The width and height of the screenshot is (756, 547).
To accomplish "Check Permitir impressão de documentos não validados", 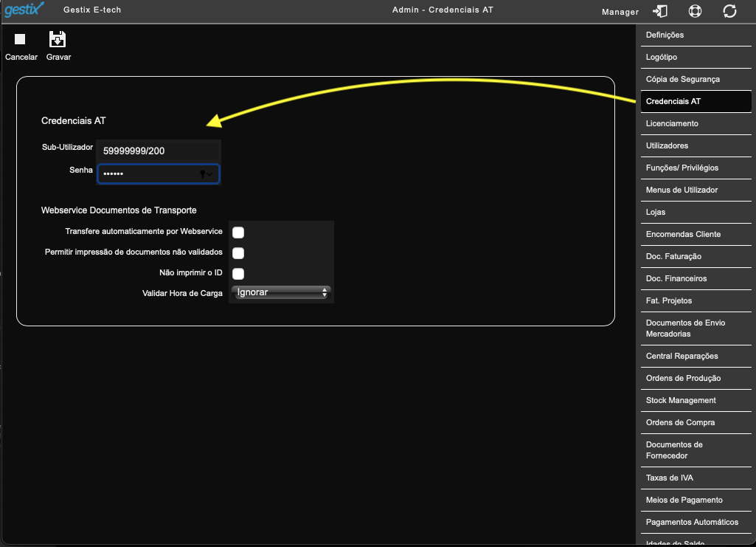I will pos(238,253).
